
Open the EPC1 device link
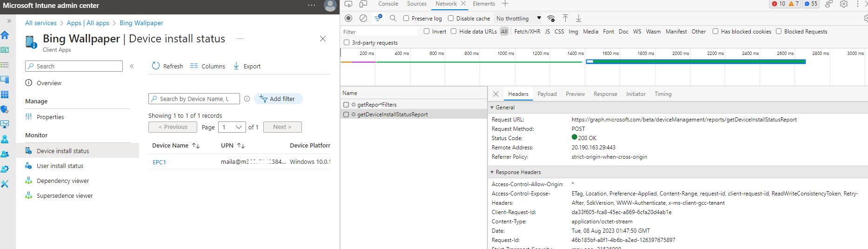pos(159,162)
